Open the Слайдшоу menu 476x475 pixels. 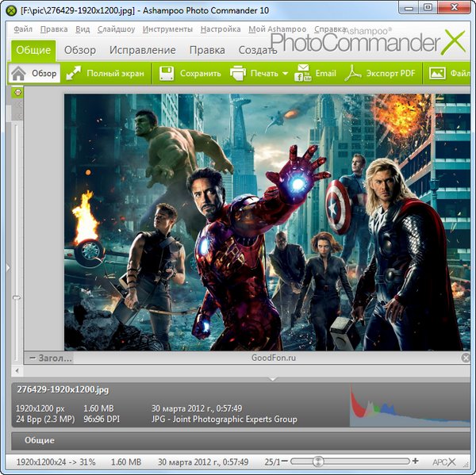point(117,29)
